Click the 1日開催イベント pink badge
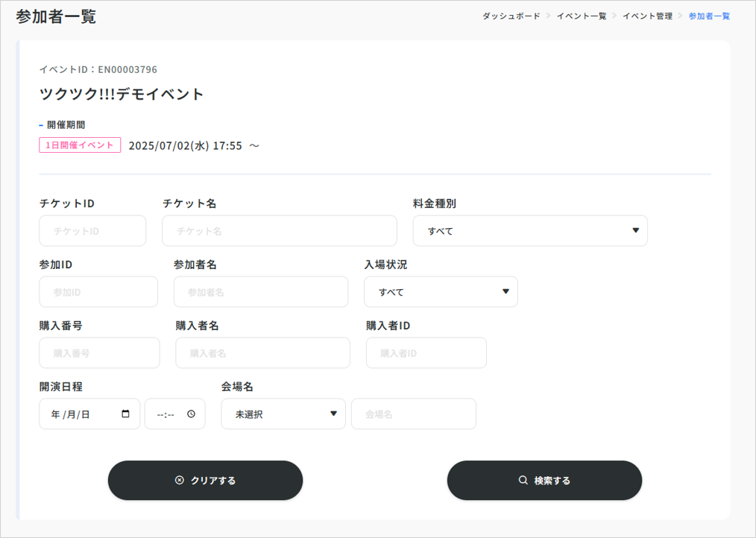The height and width of the screenshot is (538, 756). tap(80, 145)
